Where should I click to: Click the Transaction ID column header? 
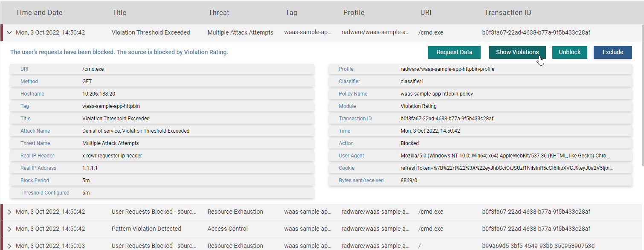[x=508, y=12]
